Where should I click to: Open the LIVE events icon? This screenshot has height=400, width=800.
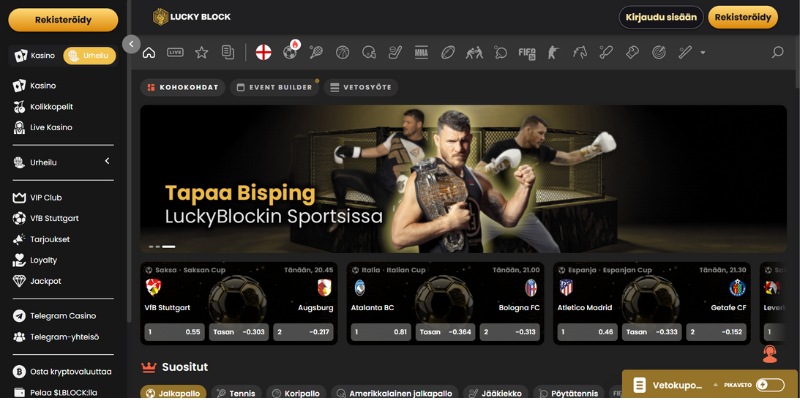(x=176, y=52)
